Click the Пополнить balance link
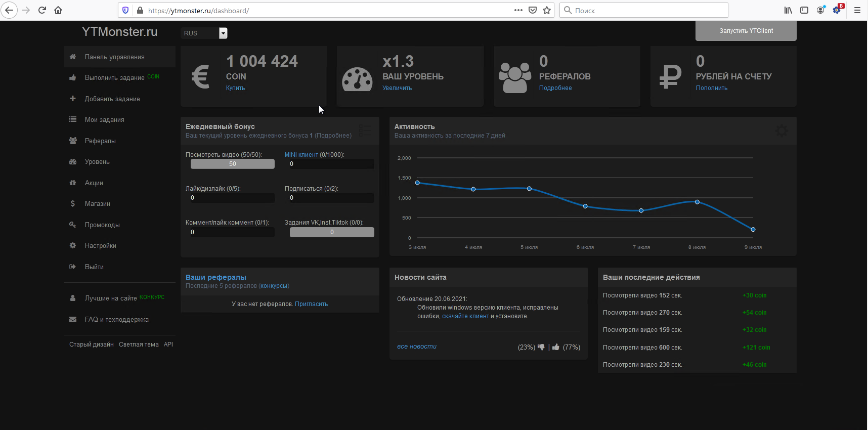Screen dimensions: 868x430 tap(712, 88)
